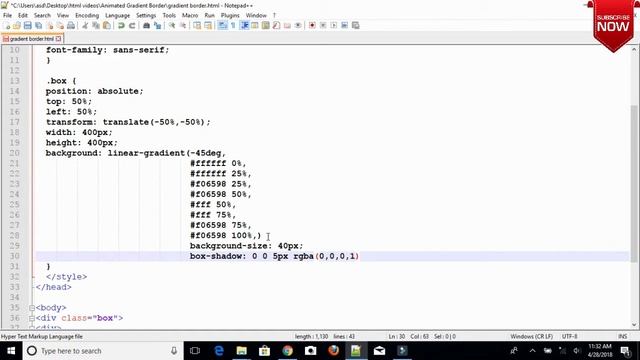Toggle Show All Characters pilcrow icon
The width and height of the screenshot is (640, 360).
233,25
